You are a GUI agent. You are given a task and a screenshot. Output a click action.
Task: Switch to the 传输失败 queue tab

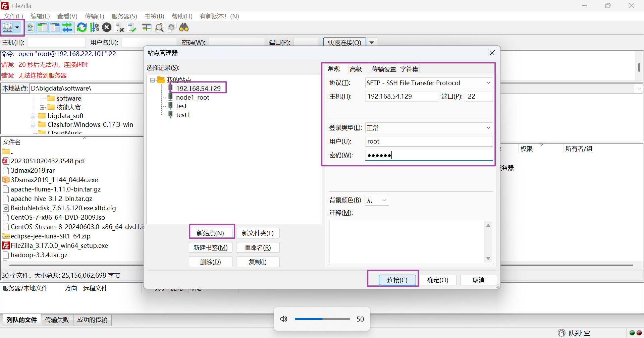pos(57,320)
